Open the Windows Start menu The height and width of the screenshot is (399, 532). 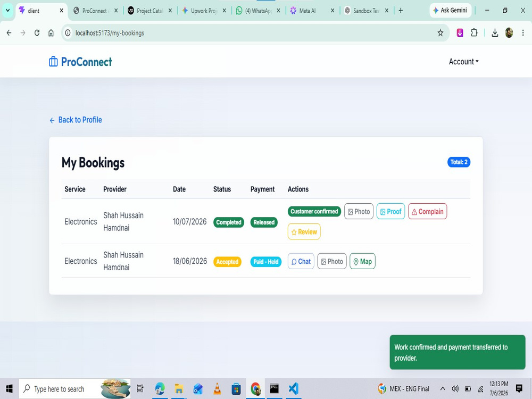tap(9, 389)
